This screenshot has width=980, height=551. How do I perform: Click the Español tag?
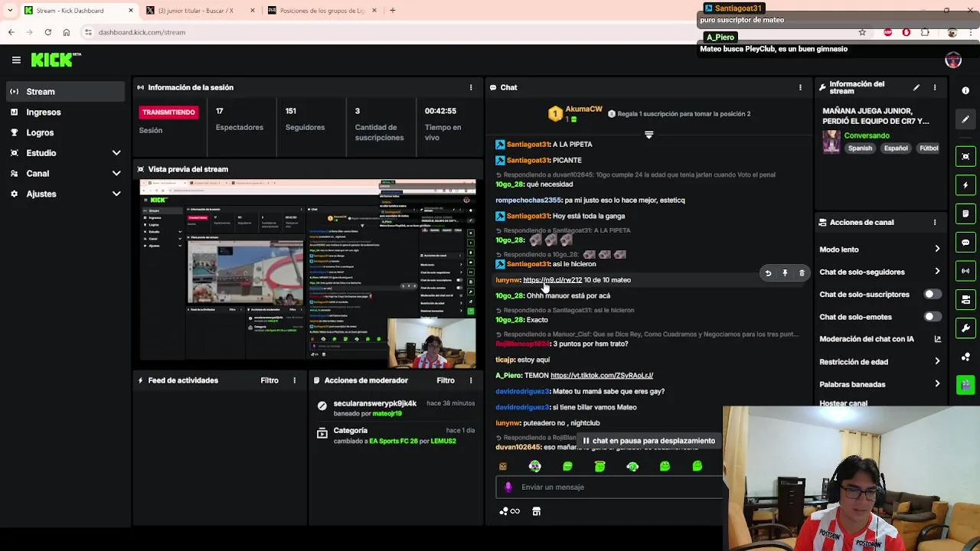coord(896,148)
